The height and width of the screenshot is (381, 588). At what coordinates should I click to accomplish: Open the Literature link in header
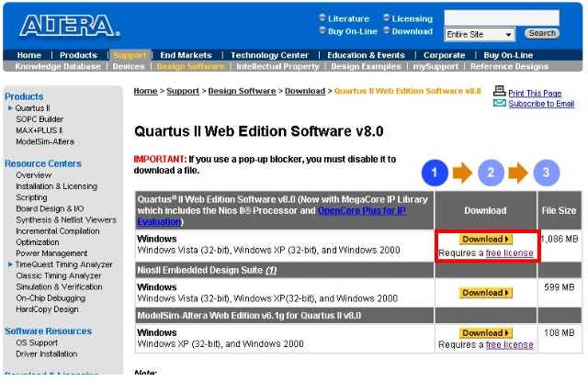click(x=348, y=18)
